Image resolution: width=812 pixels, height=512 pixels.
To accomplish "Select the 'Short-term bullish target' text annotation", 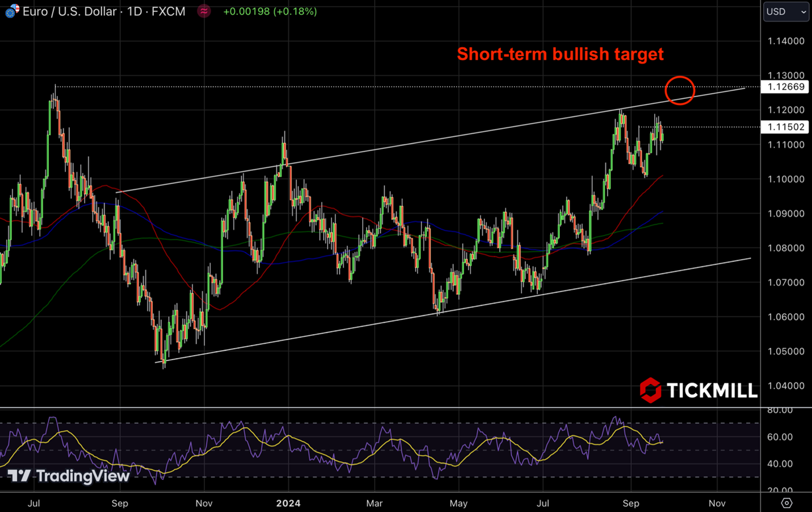I will (560, 54).
